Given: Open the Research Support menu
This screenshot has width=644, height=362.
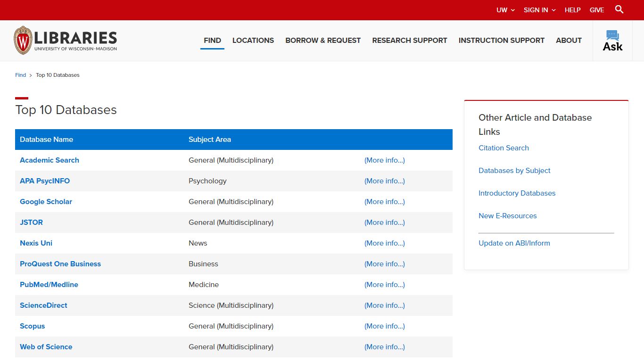Looking at the screenshot, I should point(410,41).
